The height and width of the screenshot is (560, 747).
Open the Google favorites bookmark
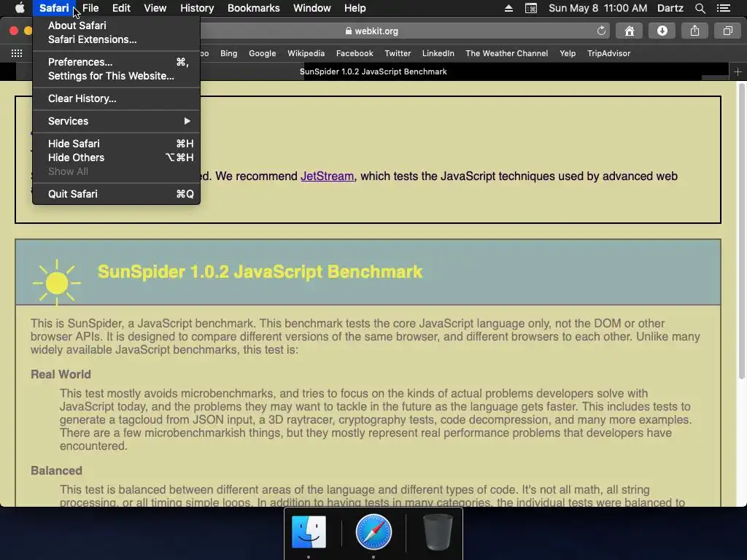[x=263, y=53]
